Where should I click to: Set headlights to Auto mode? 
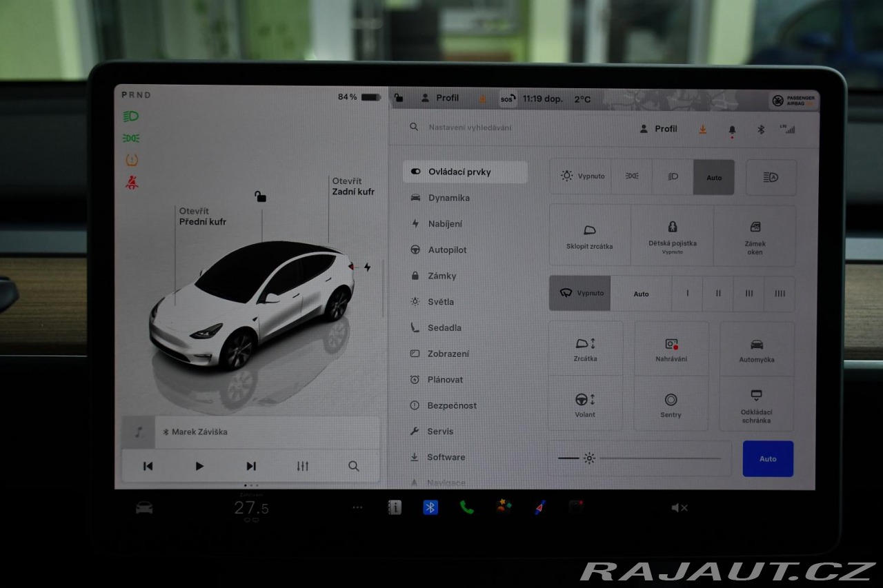(x=713, y=177)
